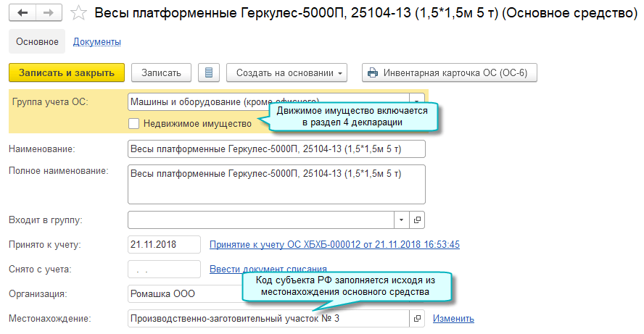The height and width of the screenshot is (334, 644).
Task: Expand the Входит в группу dropdown arrow
Action: 402,220
